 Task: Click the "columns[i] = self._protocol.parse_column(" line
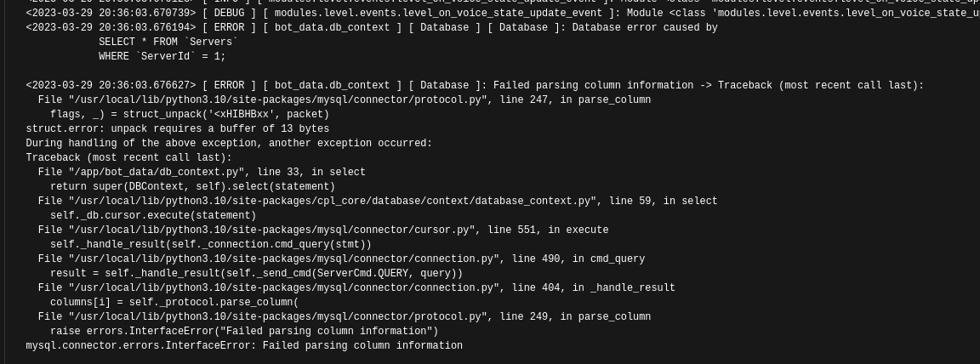[x=174, y=302]
